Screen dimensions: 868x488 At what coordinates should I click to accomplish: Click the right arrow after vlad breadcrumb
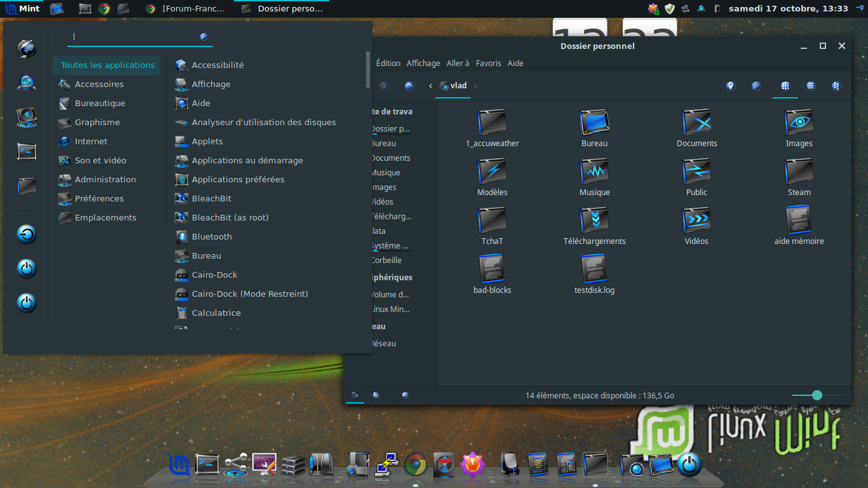pos(475,86)
